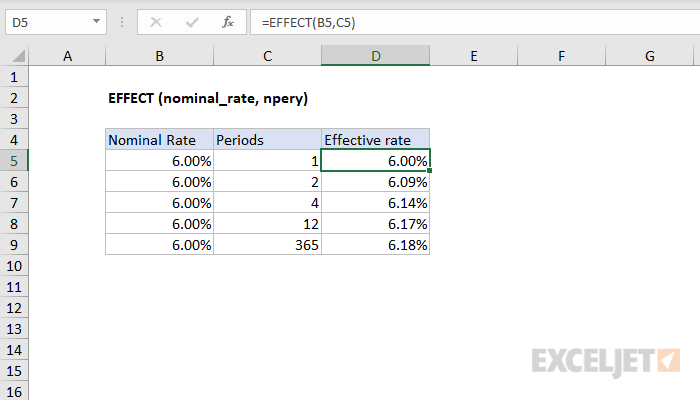Click the Enter checkmark formula bar icon
Image resolution: width=700 pixels, height=400 pixels.
[x=192, y=22]
